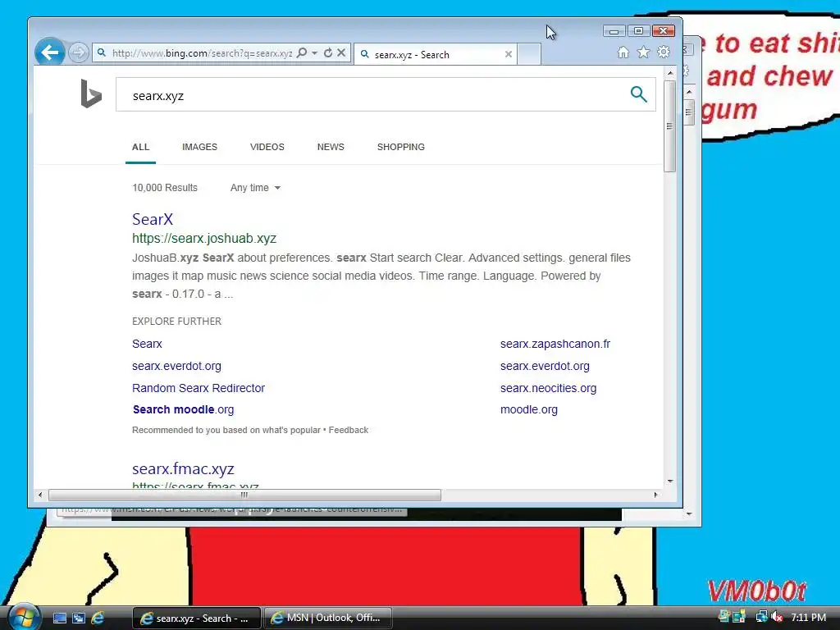
Task: Go to the Home page icon
Action: tap(623, 52)
